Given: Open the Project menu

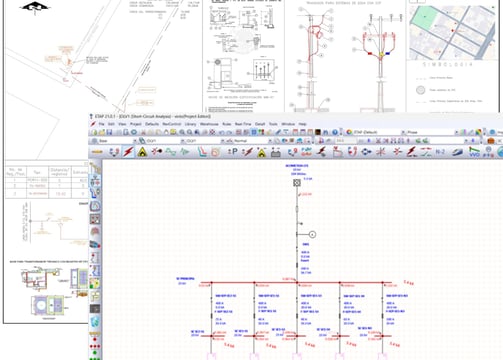Looking at the screenshot, I should click(135, 124).
